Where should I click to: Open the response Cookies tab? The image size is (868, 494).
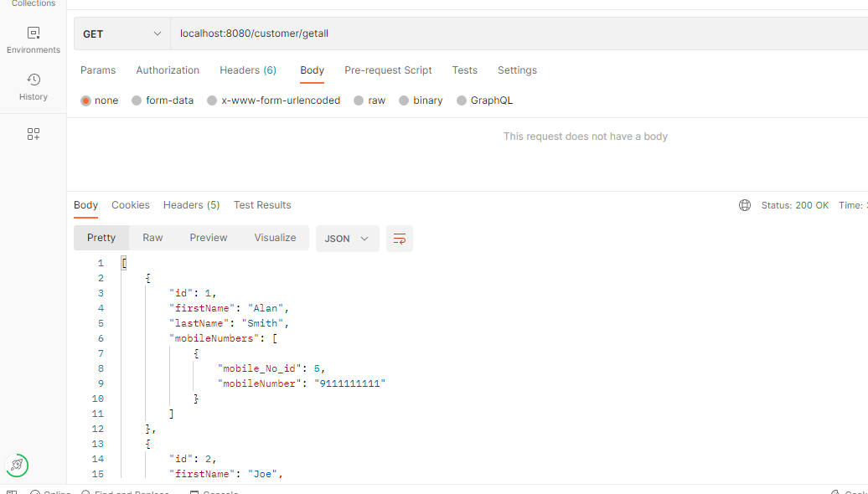[131, 205]
